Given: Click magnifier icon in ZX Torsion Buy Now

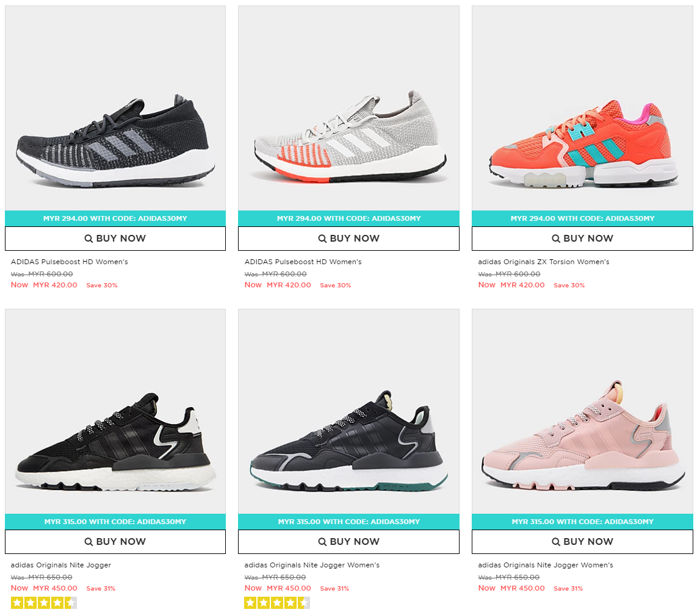Looking at the screenshot, I should [556, 239].
